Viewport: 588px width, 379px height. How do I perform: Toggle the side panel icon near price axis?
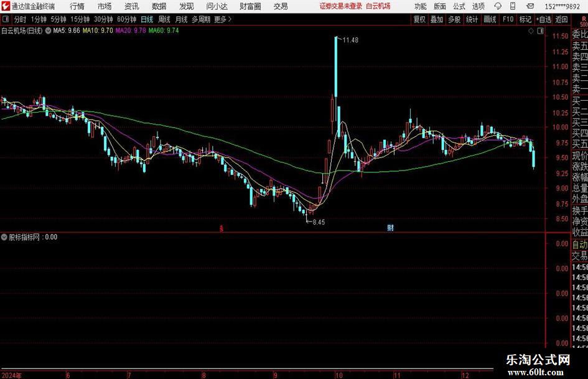[540, 31]
